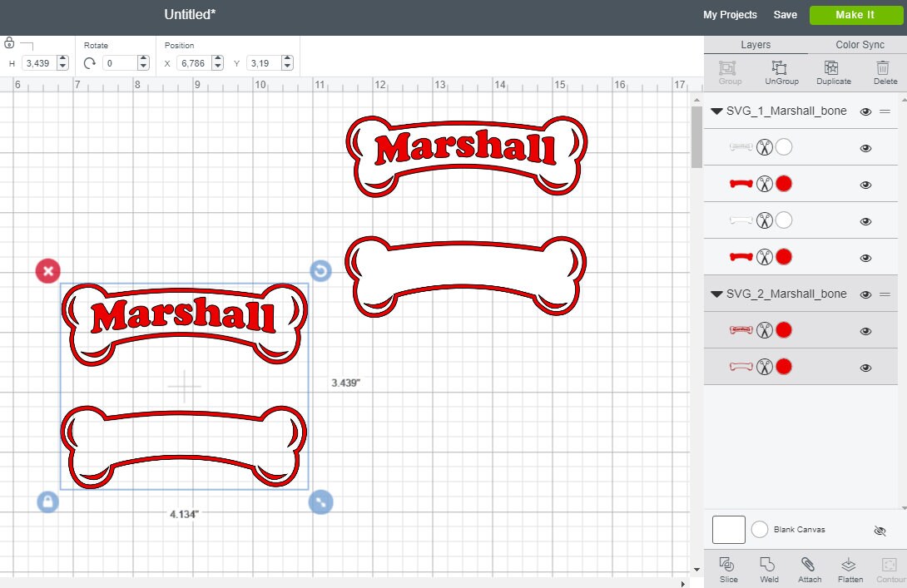Click the X position input field

pos(195,63)
